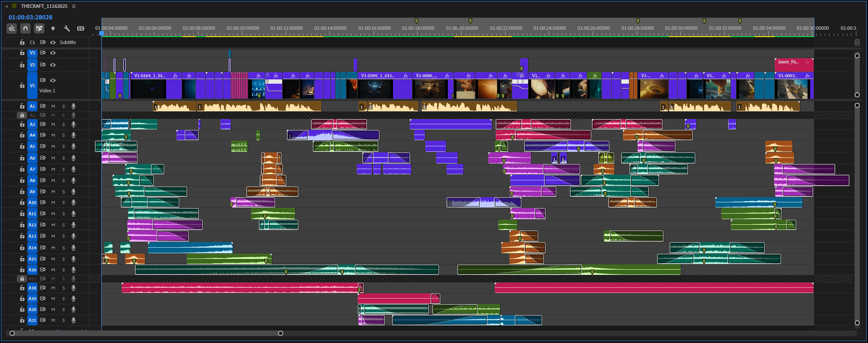The height and width of the screenshot is (343, 868).
Task: Open the timeline wrench display settings
Action: tap(67, 28)
